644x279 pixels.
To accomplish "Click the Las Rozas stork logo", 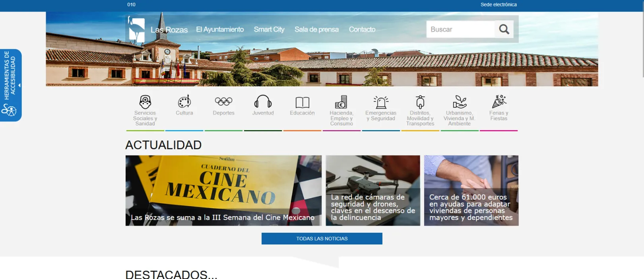I will click(136, 29).
